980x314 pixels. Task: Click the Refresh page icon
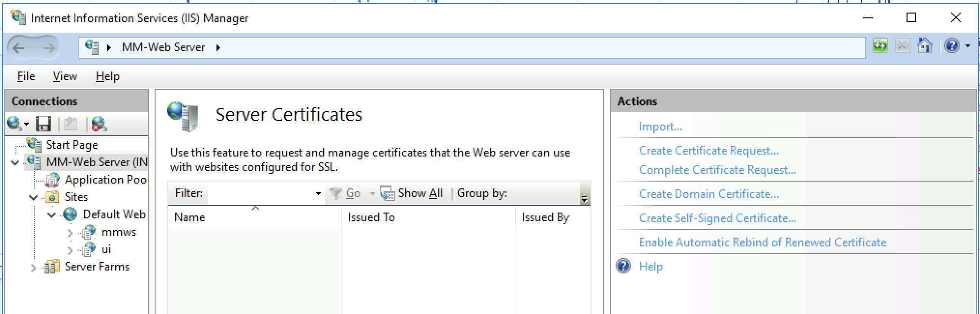880,46
